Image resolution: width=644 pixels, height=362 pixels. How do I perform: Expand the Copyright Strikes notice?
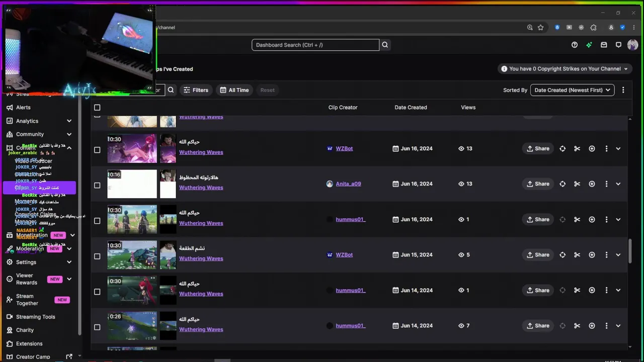[626, 69]
